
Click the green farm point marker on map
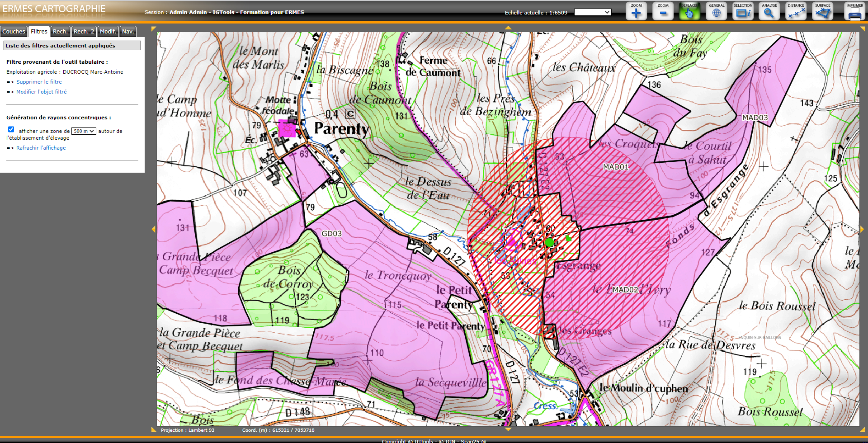coord(549,242)
